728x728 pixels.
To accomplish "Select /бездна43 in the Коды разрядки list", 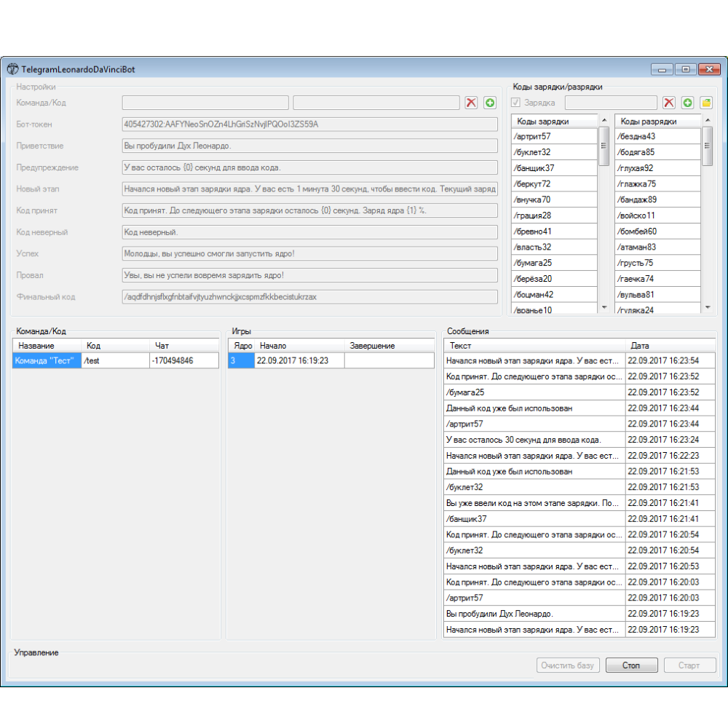I will pos(657,136).
